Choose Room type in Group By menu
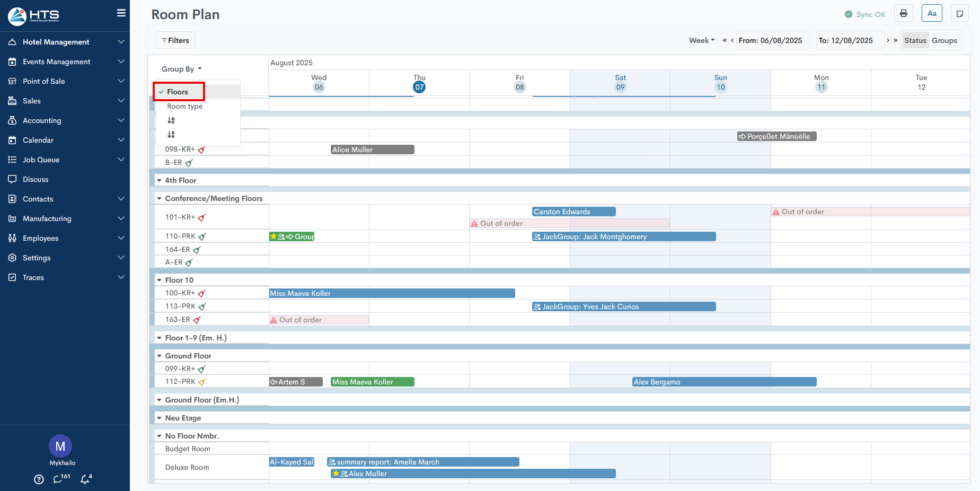 tap(185, 106)
